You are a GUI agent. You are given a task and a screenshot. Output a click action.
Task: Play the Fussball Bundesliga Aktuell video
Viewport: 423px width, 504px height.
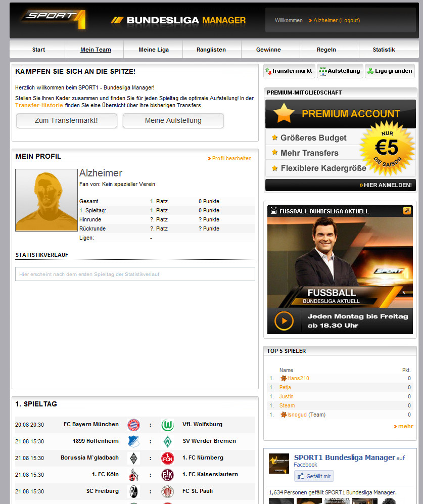(284, 321)
